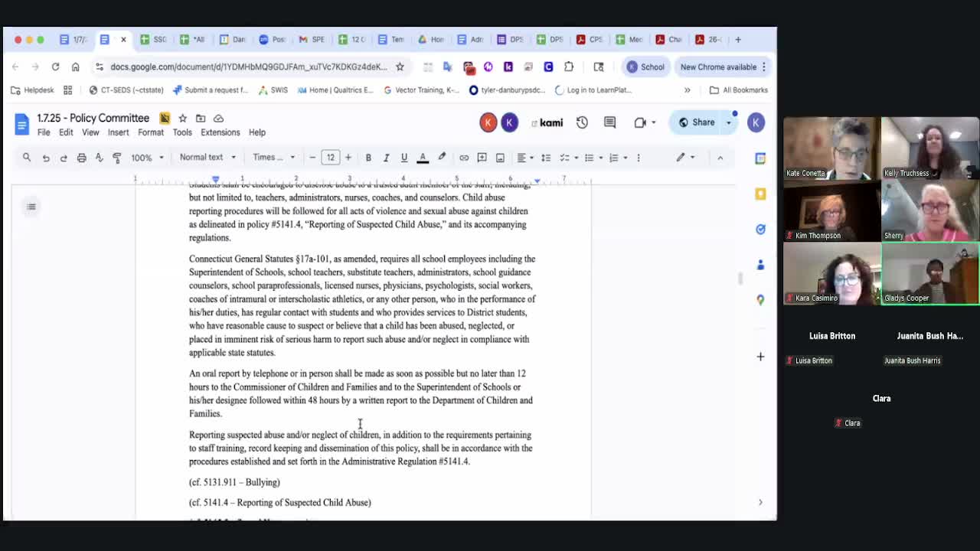Open the comments history icon
The width and height of the screenshot is (980, 551).
[x=609, y=122]
